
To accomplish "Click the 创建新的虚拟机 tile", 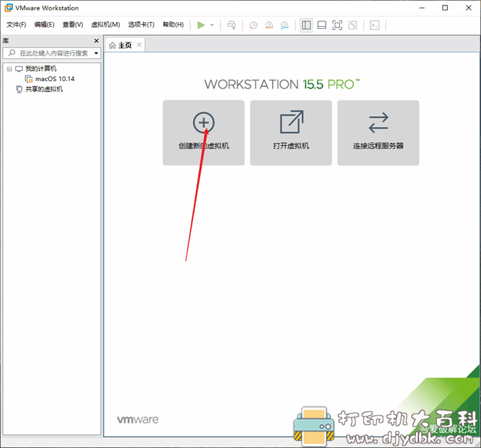I will [203, 133].
